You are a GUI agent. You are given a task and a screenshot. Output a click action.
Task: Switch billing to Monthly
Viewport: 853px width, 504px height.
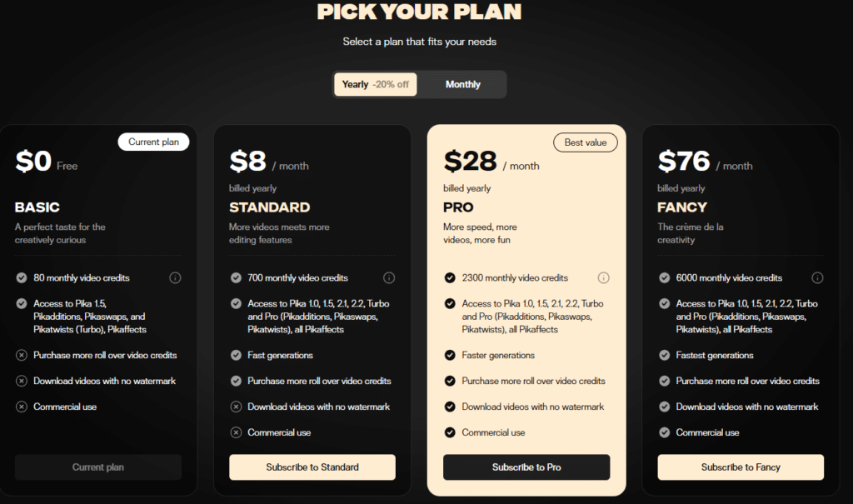(462, 84)
